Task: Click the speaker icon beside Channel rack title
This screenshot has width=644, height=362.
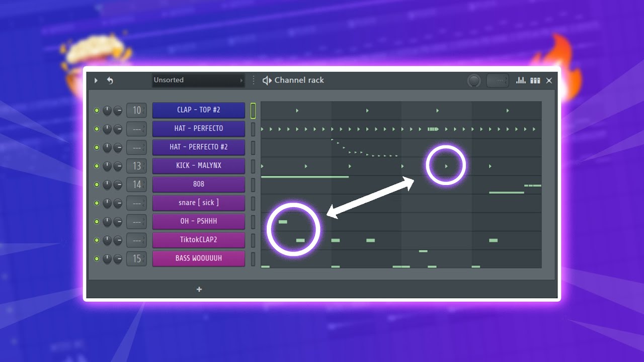Action: point(267,80)
